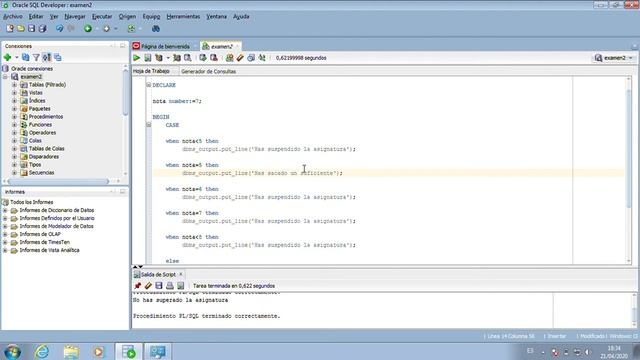The height and width of the screenshot is (360, 640).
Task: Click the New file icon in main toolbar
Action: click(10, 29)
